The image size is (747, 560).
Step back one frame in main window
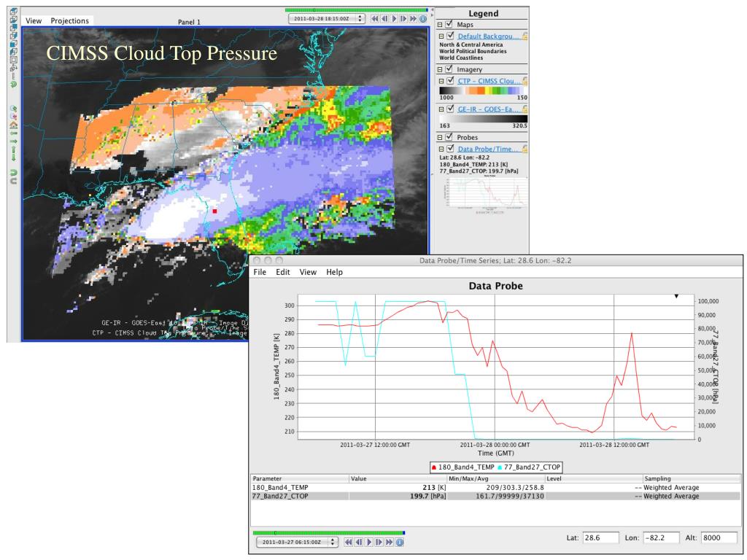(384, 18)
